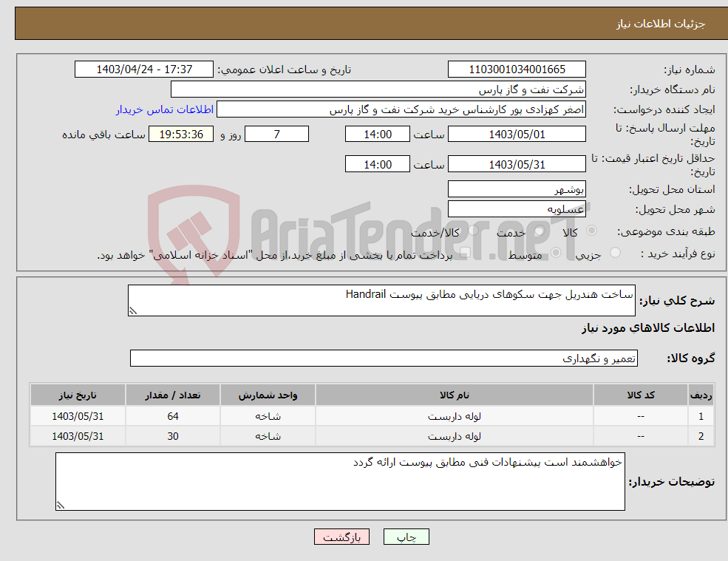The image size is (728, 561).
Task: Click quantity 30 in row 2
Action: click(173, 436)
